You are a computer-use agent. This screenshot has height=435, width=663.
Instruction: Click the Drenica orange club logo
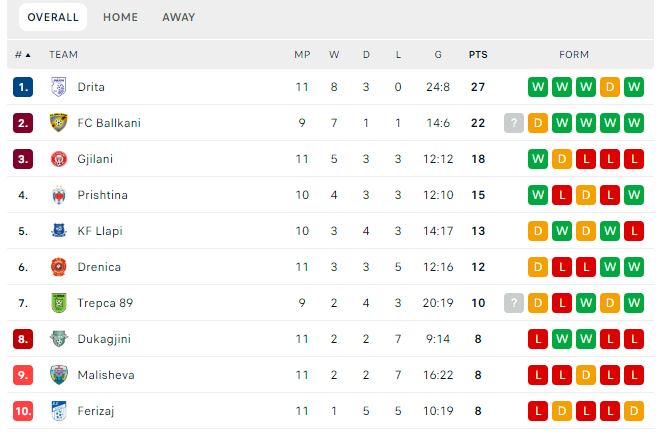59,267
